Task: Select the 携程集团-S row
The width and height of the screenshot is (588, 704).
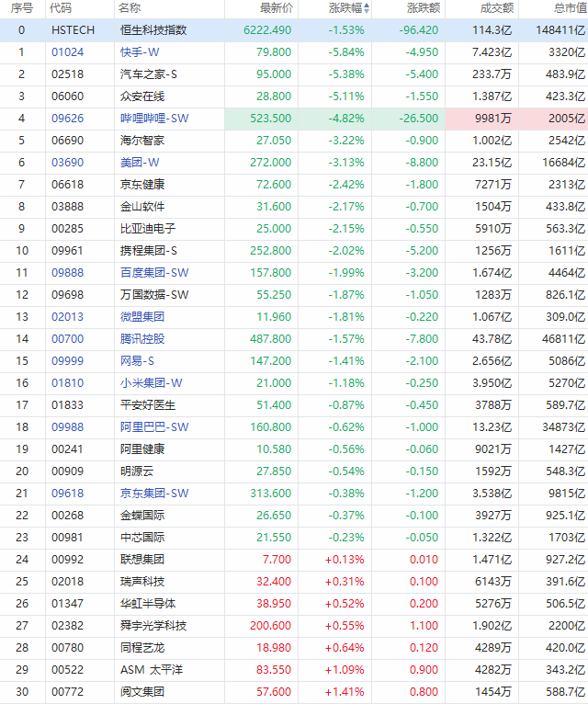Action: (294, 250)
